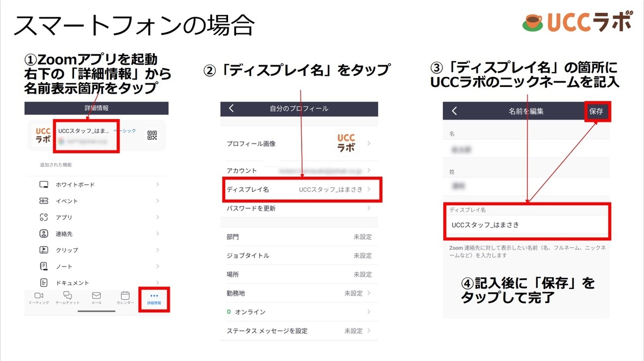Open the ステータス メッセージを設定 row chevron
Screen dimensions: 644x361
click(369, 331)
